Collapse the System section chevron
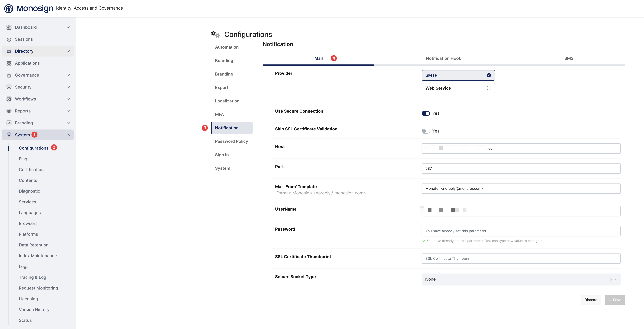The height and width of the screenshot is (329, 644). (x=68, y=135)
